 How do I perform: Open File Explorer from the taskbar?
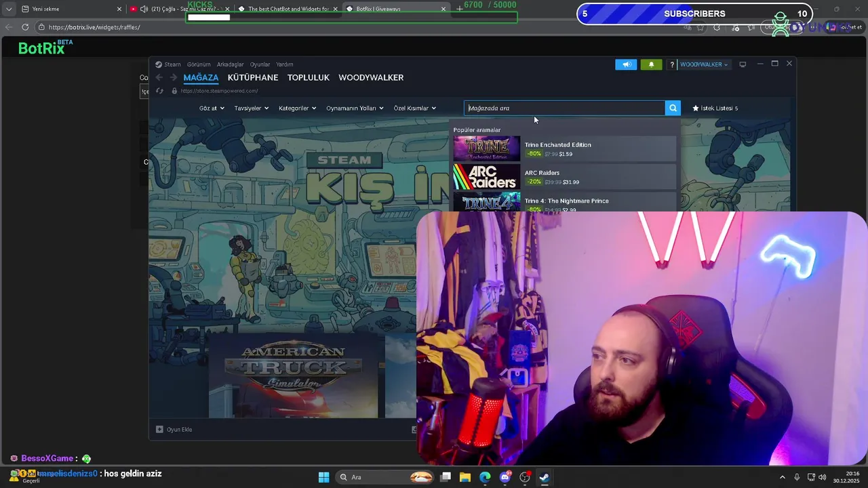(x=465, y=477)
